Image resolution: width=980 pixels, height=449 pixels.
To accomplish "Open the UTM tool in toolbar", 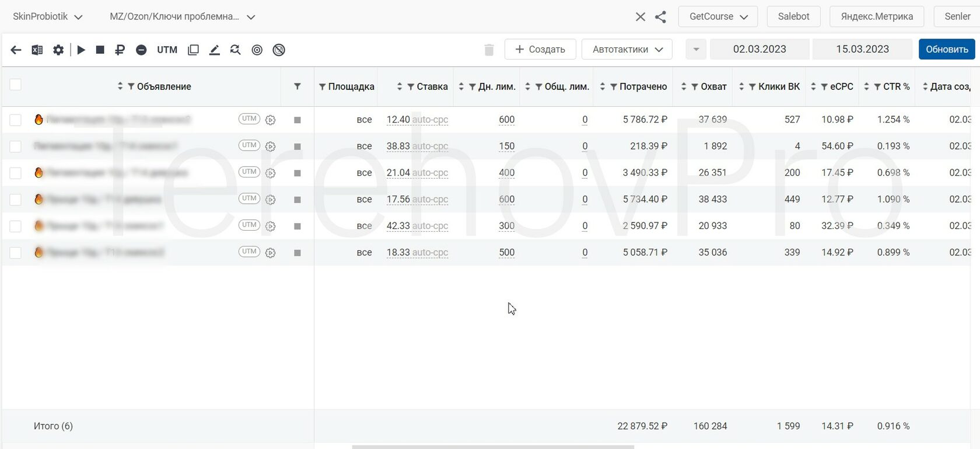I will [167, 50].
